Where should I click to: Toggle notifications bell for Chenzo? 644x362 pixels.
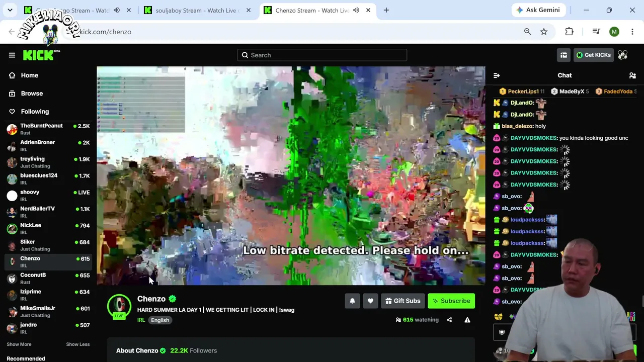coord(352,301)
